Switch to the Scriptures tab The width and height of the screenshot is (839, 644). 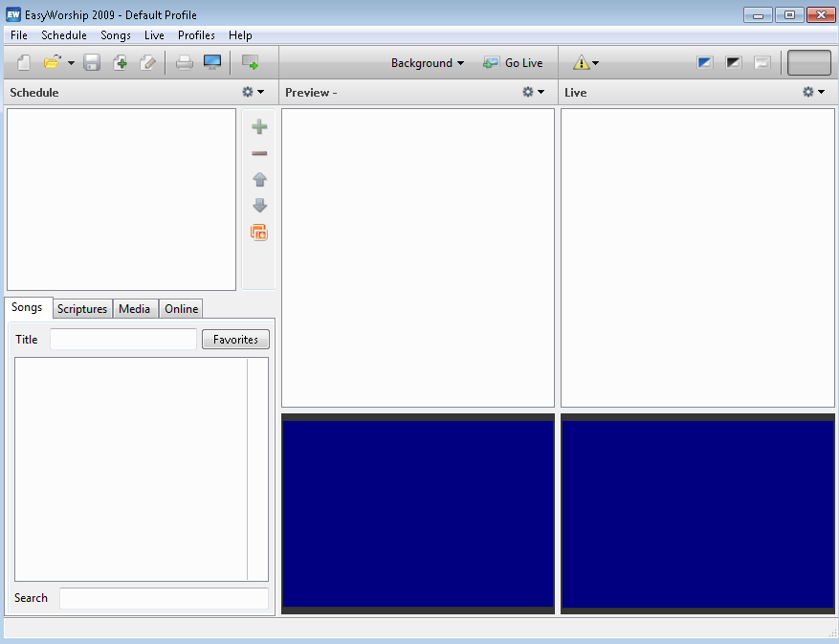point(82,309)
